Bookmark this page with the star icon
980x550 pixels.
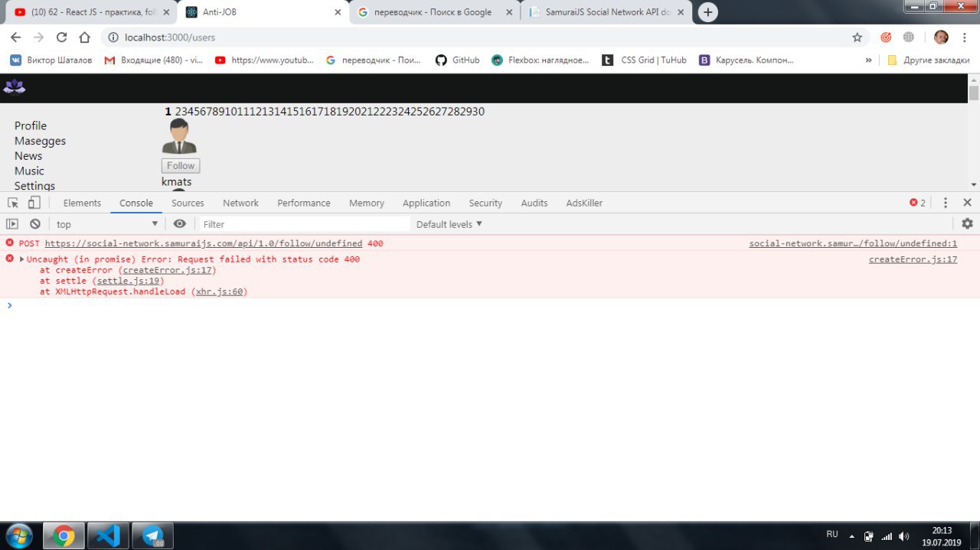(857, 37)
